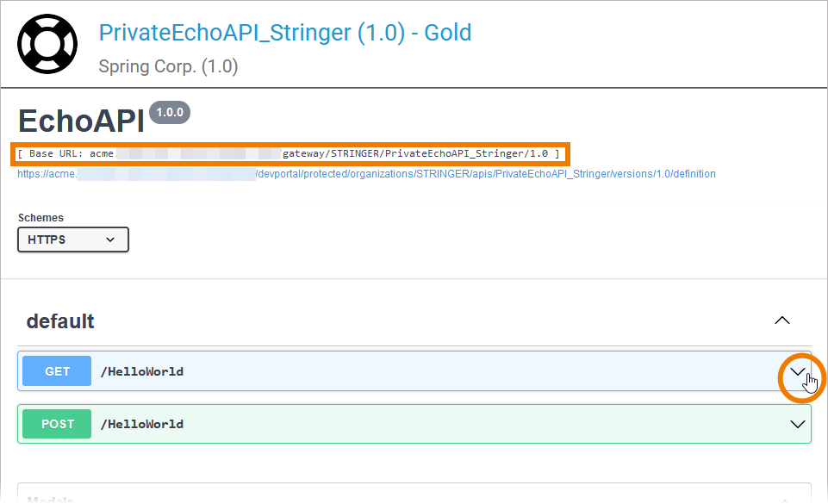Screen dimensions: 828x504
Task: Open the HTTPS schemes dropdown
Action: pyautogui.click(x=72, y=240)
